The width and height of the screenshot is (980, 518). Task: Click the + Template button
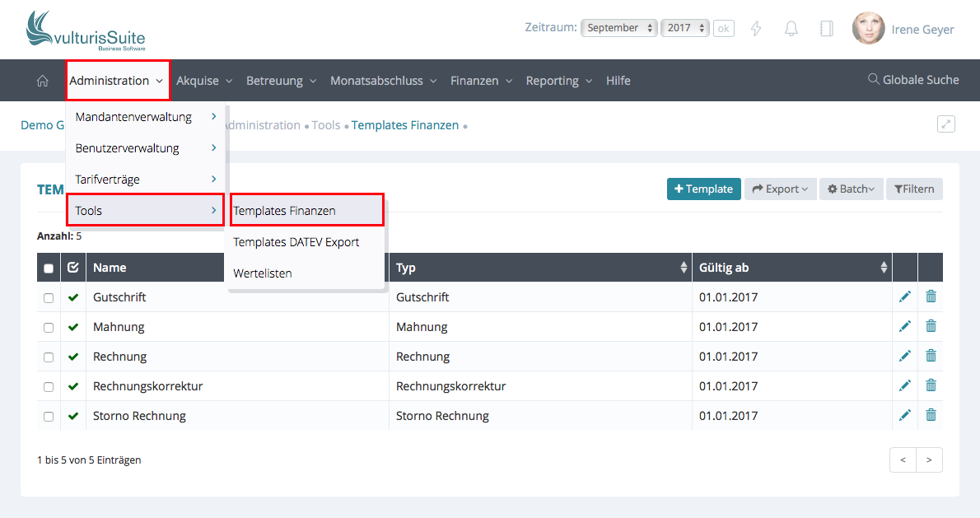click(x=703, y=189)
